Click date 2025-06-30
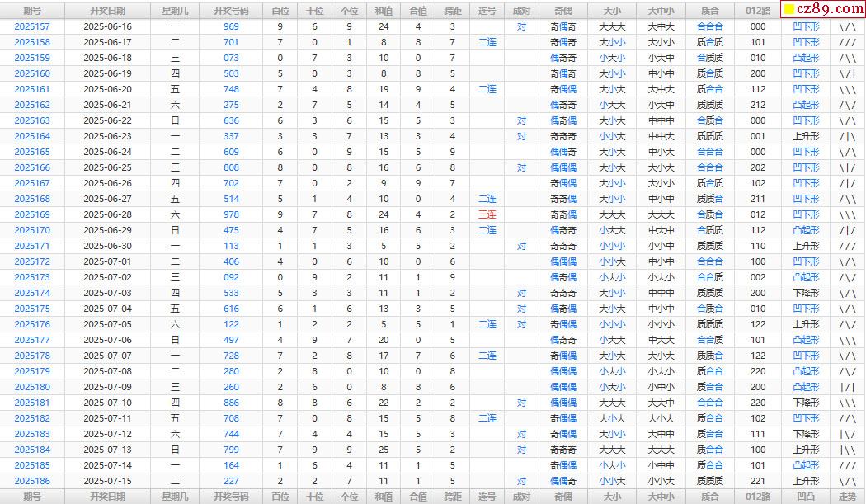The height and width of the screenshot is (504, 866). coord(107,246)
